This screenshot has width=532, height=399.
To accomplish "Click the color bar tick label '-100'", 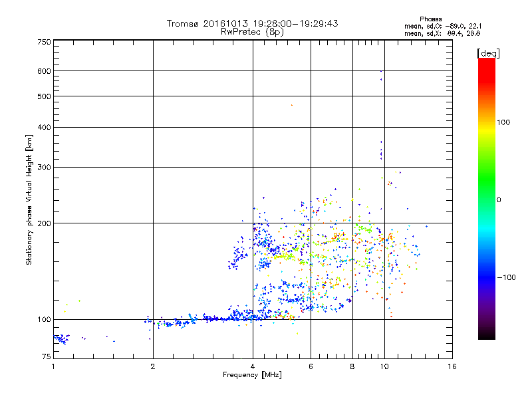I will coord(507,277).
